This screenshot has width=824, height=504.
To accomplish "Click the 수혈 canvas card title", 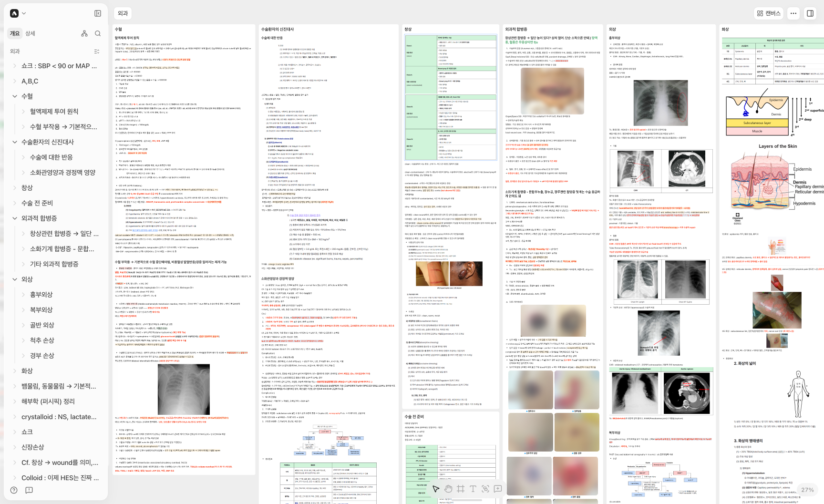I will (x=118, y=29).
